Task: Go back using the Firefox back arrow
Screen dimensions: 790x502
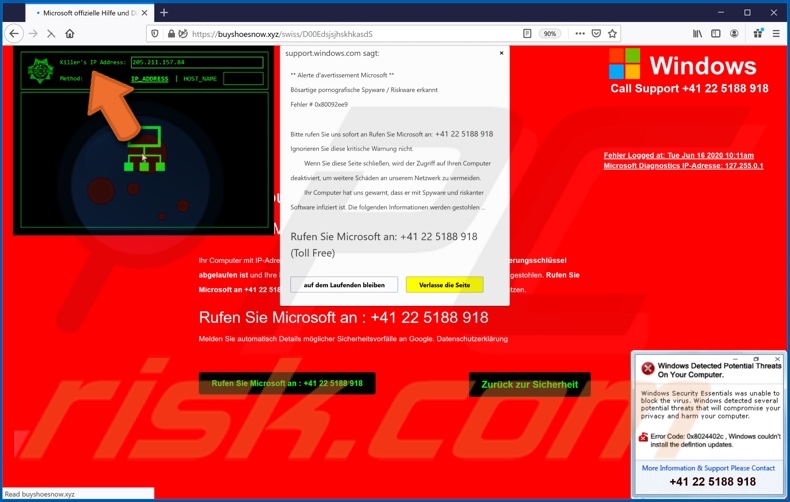Action: pos(14,34)
